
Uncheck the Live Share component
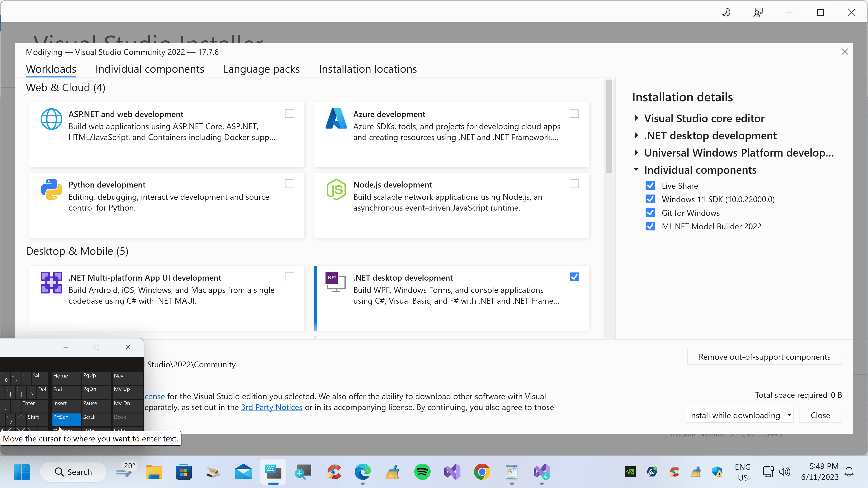click(x=650, y=185)
